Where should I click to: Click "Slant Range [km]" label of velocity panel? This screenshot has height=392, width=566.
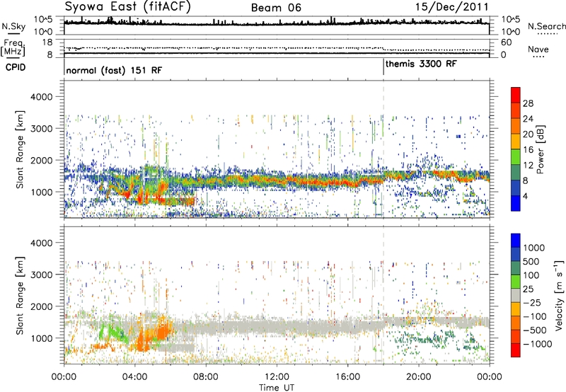click(x=20, y=295)
